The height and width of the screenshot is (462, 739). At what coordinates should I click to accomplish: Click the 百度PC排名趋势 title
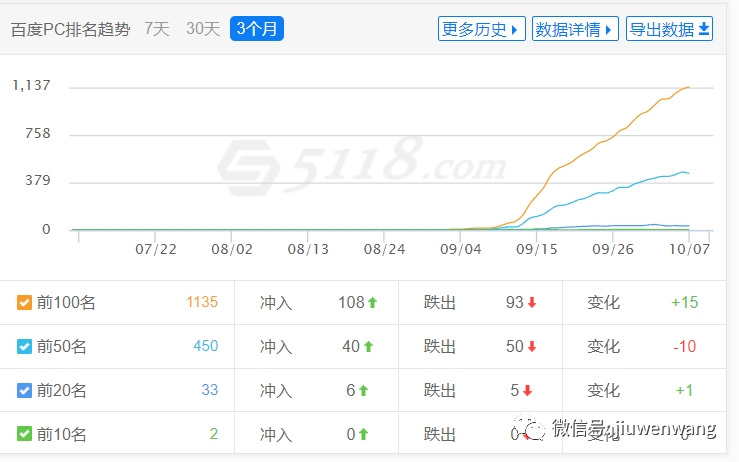pos(70,29)
